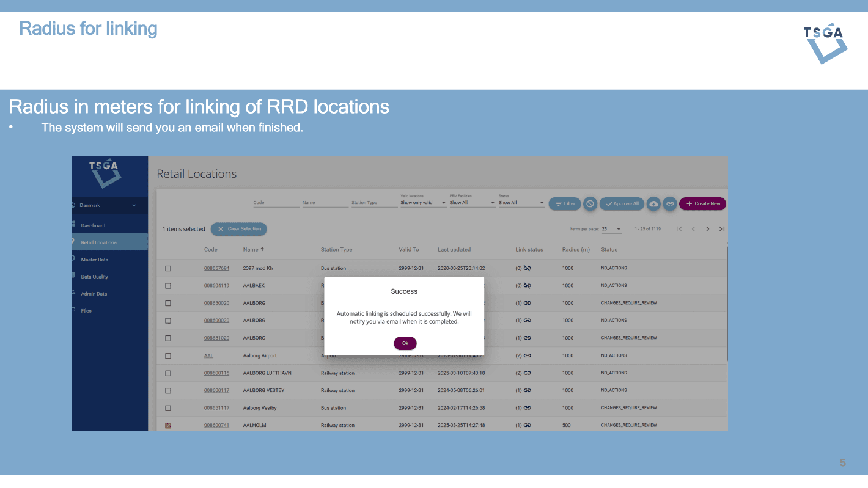
Task: Click the table's vertical scrollbar
Action: (x=727, y=302)
